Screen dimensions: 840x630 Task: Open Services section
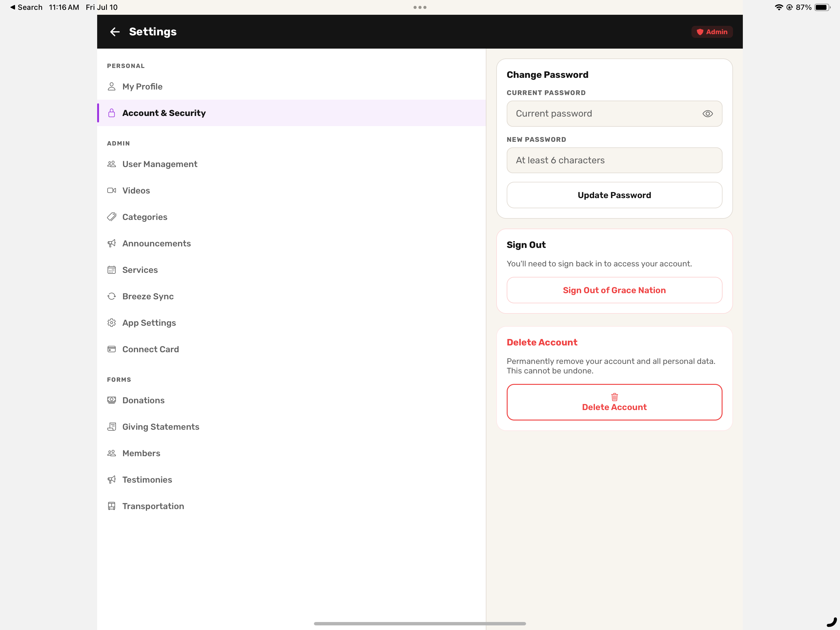(x=292, y=270)
